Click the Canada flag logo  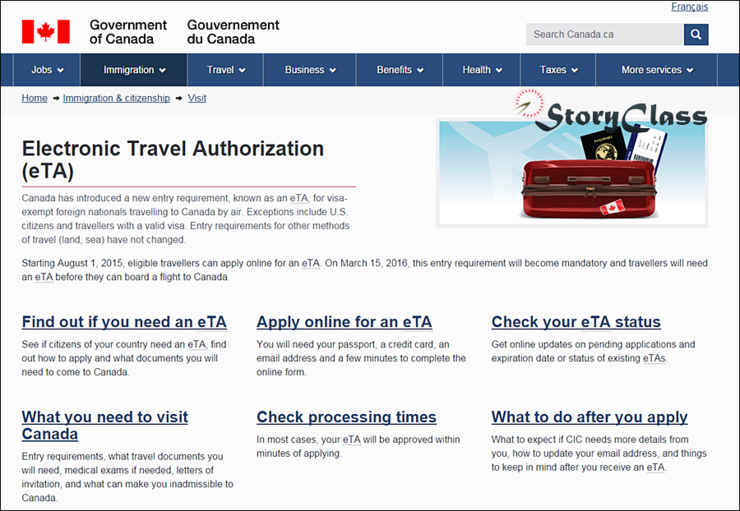pos(46,32)
